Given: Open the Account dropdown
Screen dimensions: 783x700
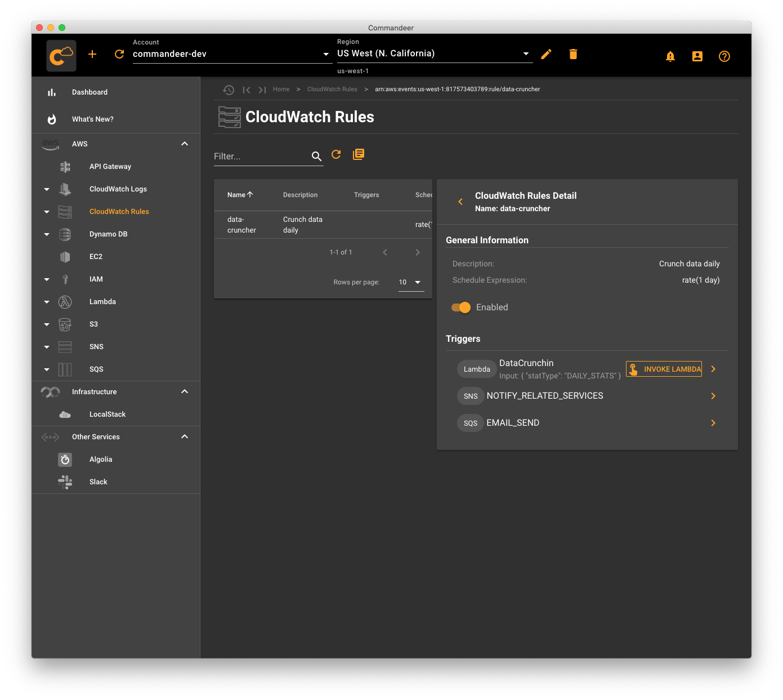Looking at the screenshot, I should 231,54.
